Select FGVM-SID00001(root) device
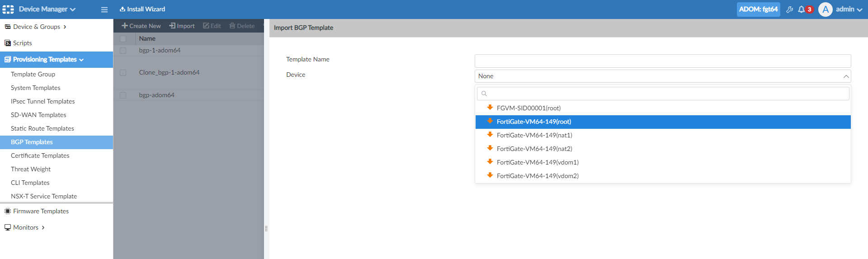The height and width of the screenshot is (259, 868). click(x=663, y=108)
